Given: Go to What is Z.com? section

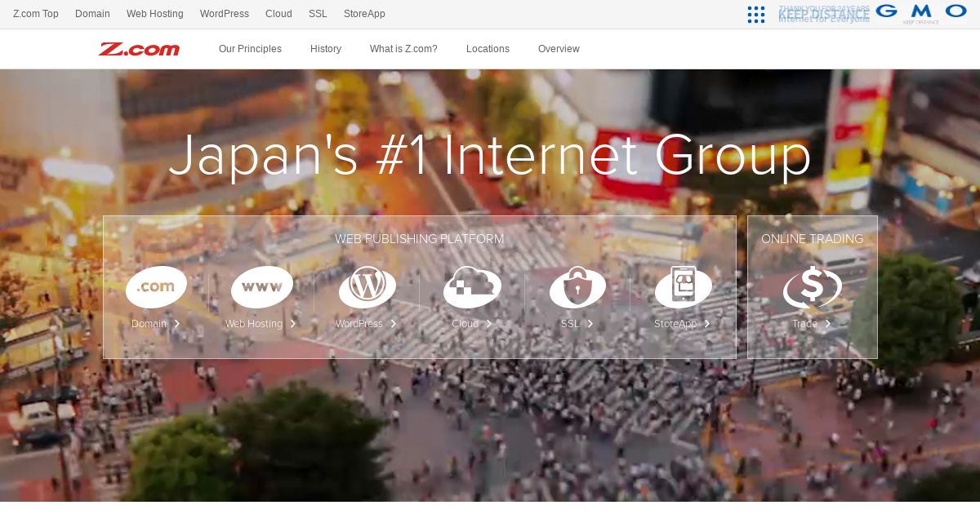Looking at the screenshot, I should click(x=403, y=49).
